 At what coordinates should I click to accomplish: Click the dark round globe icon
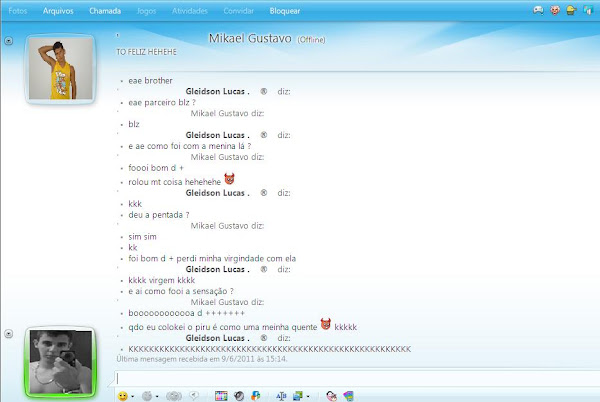click(x=239, y=396)
